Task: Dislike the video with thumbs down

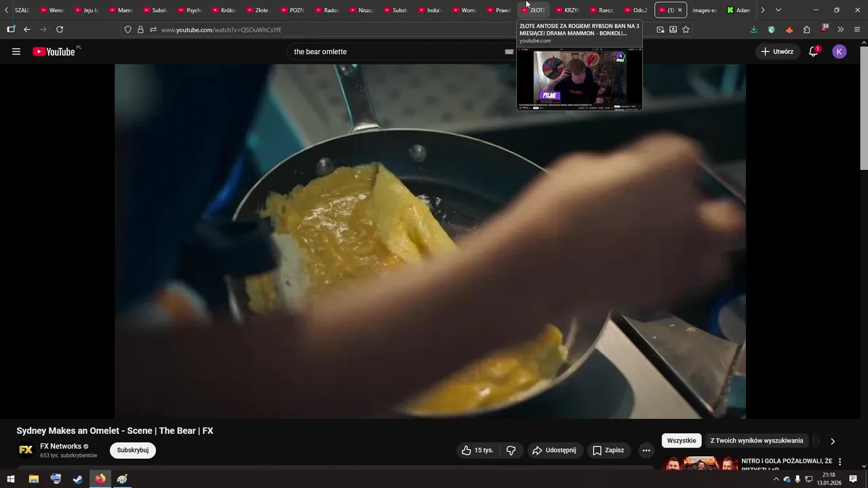Action: pyautogui.click(x=511, y=450)
